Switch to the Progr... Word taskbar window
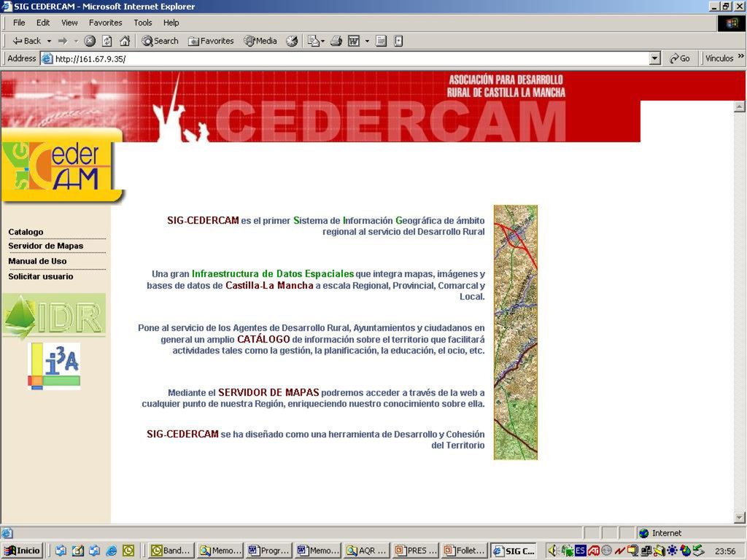The image size is (747, 560). [x=268, y=551]
